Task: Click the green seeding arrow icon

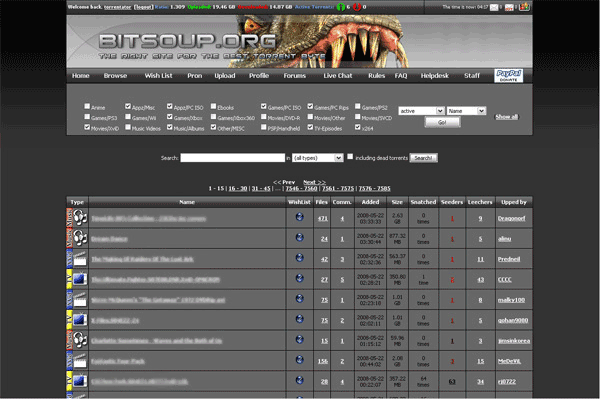Action: 340,7
